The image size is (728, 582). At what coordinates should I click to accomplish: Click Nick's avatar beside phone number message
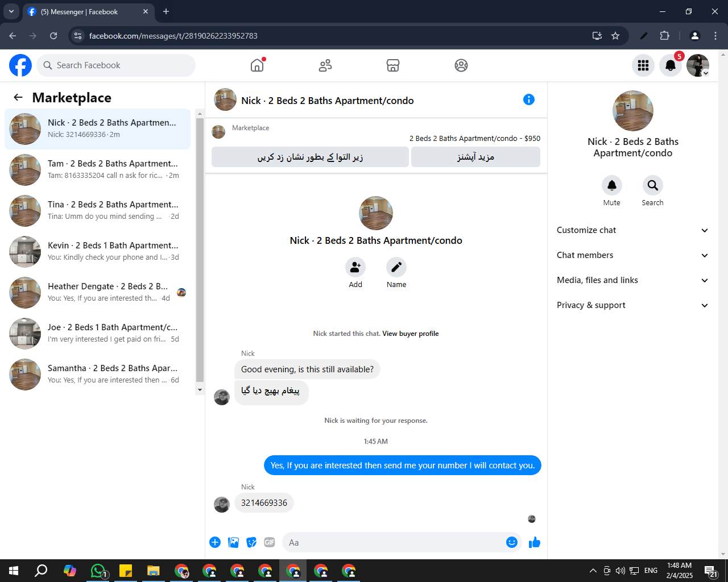[x=222, y=504]
